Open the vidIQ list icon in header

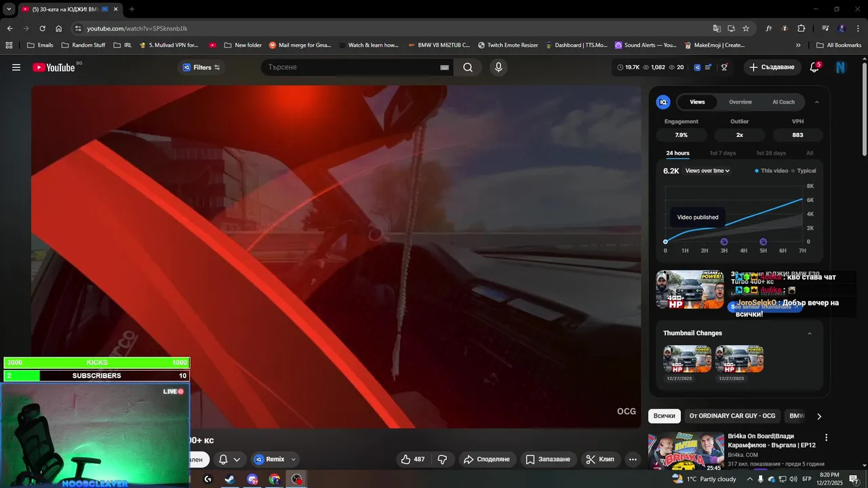[708, 67]
